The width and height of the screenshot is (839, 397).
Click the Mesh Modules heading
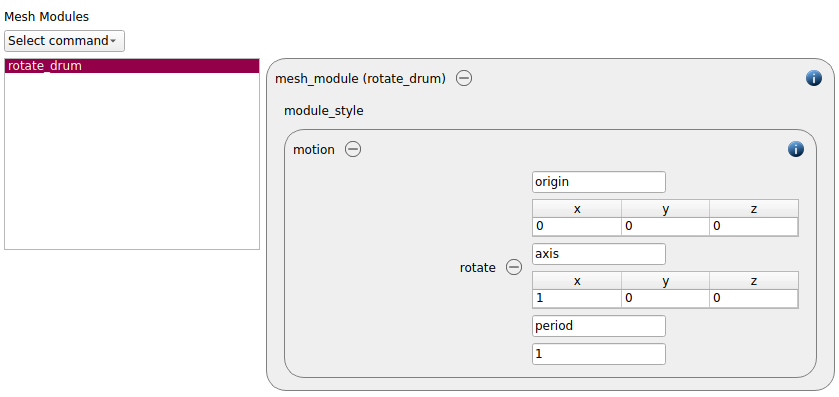(x=47, y=17)
